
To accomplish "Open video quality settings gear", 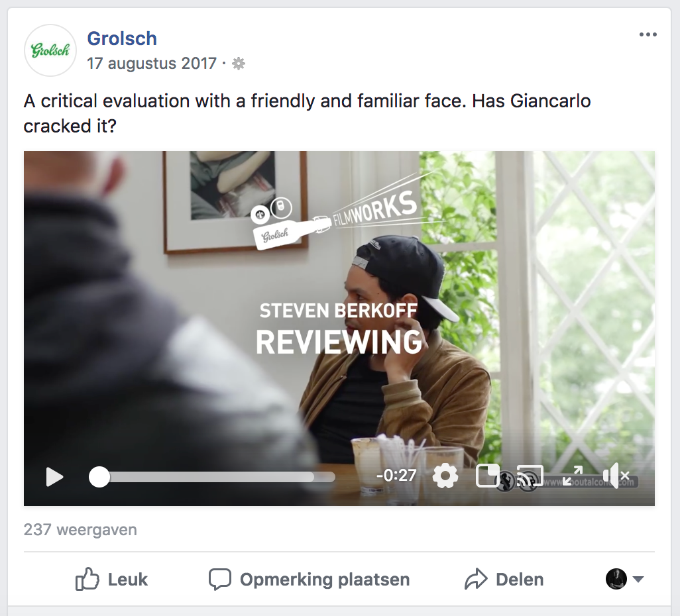I will tap(445, 476).
